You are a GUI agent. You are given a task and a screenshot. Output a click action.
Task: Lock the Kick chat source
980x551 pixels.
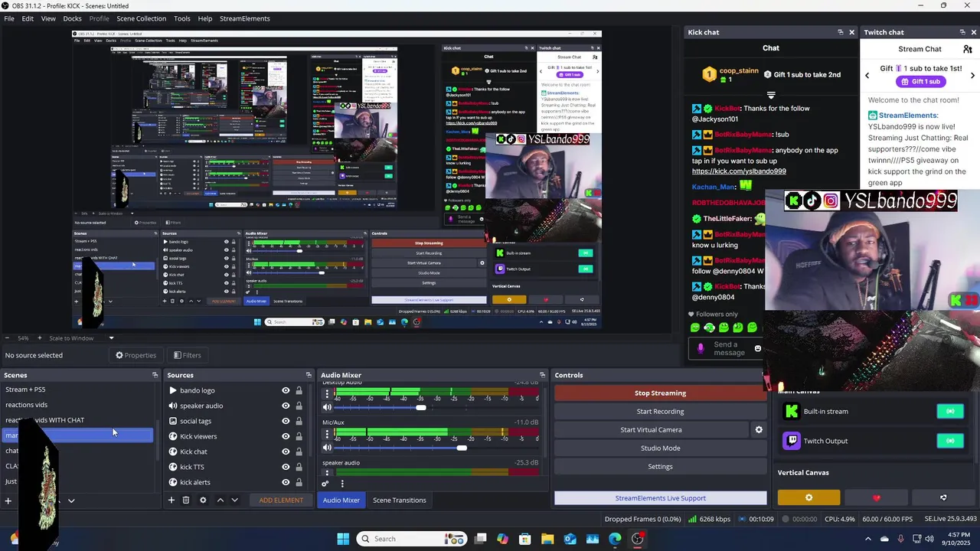299,452
